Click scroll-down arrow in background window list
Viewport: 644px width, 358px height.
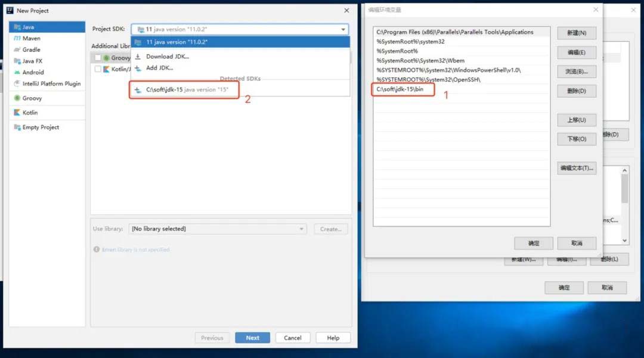click(625, 241)
